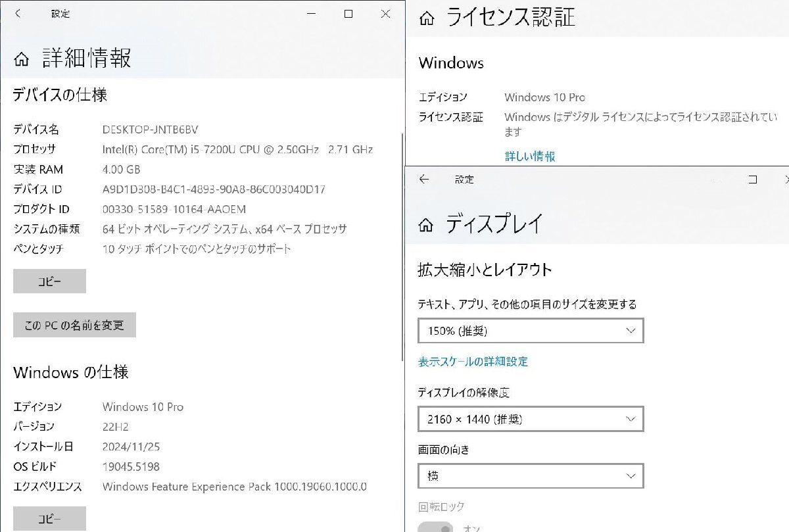Open the 画面の向き 横 dropdown

coord(531,476)
